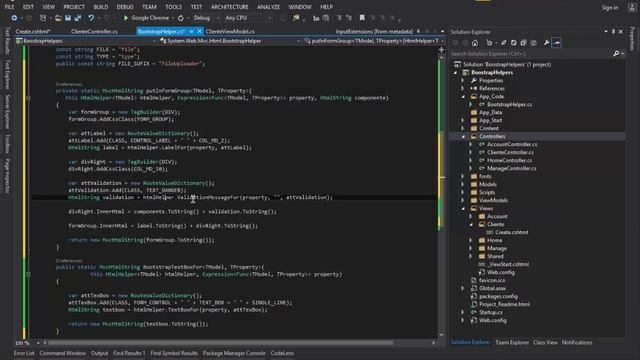Click references CodeLens above putInFormGroup

[x=69, y=84]
